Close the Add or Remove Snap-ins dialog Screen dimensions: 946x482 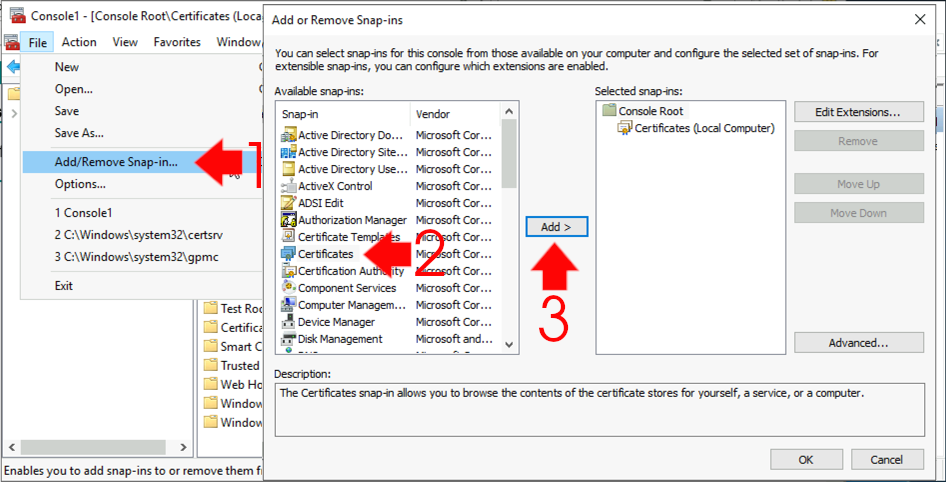(x=920, y=20)
